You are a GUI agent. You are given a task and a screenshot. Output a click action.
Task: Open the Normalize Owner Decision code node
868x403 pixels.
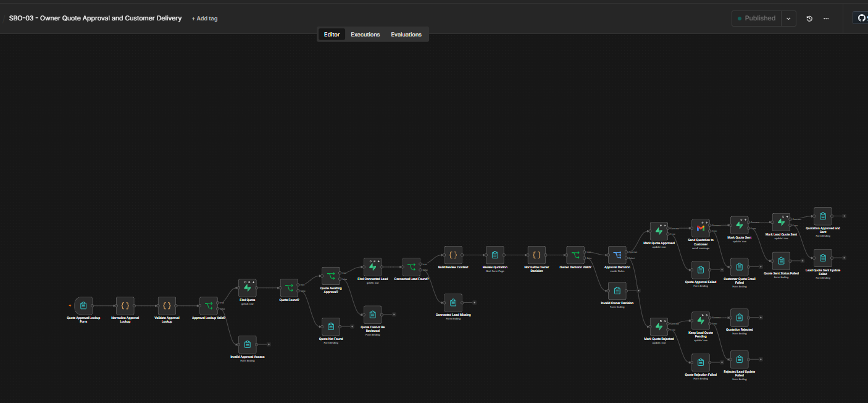pyautogui.click(x=536, y=255)
